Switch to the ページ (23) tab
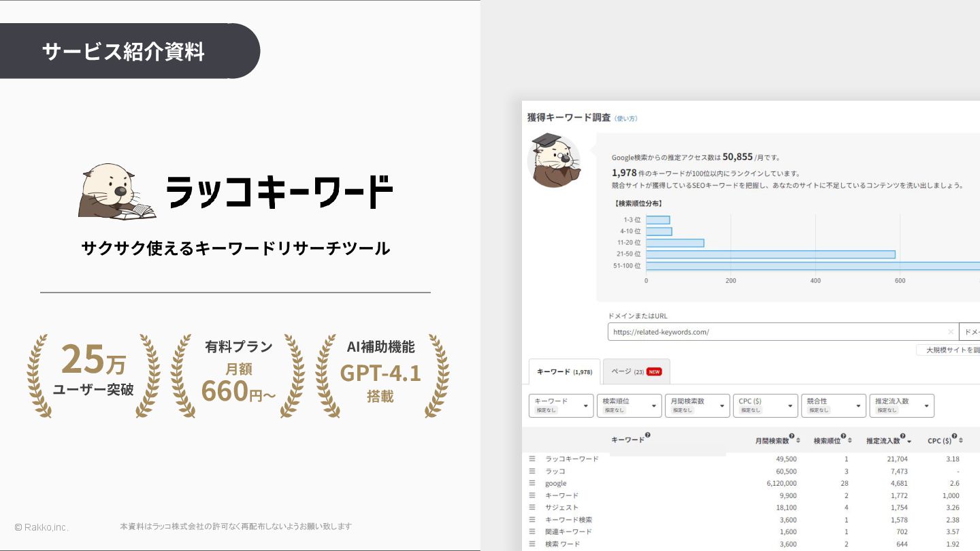The image size is (980, 551). click(x=636, y=371)
